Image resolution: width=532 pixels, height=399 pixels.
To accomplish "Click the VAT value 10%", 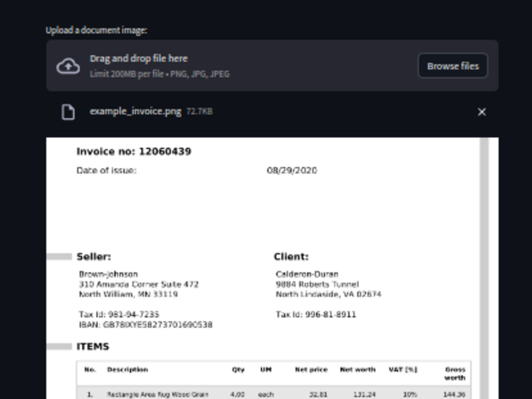I will tap(410, 395).
